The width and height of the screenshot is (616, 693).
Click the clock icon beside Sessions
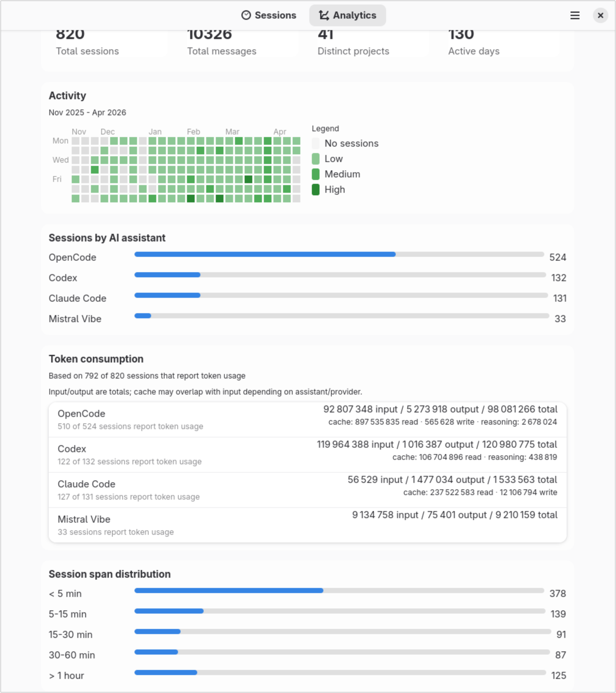[247, 15]
